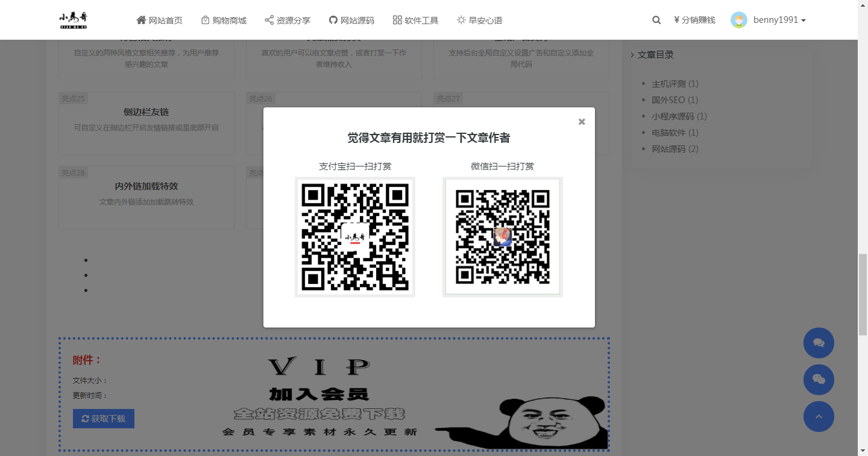Open the 分销赚钱 link
The image size is (868, 456).
[x=694, y=20]
